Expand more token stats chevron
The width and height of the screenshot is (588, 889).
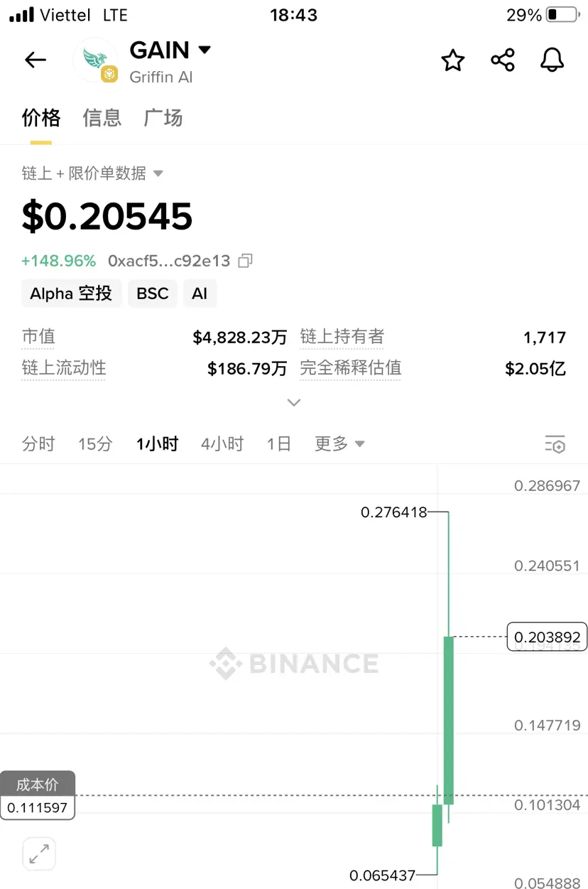click(x=293, y=402)
